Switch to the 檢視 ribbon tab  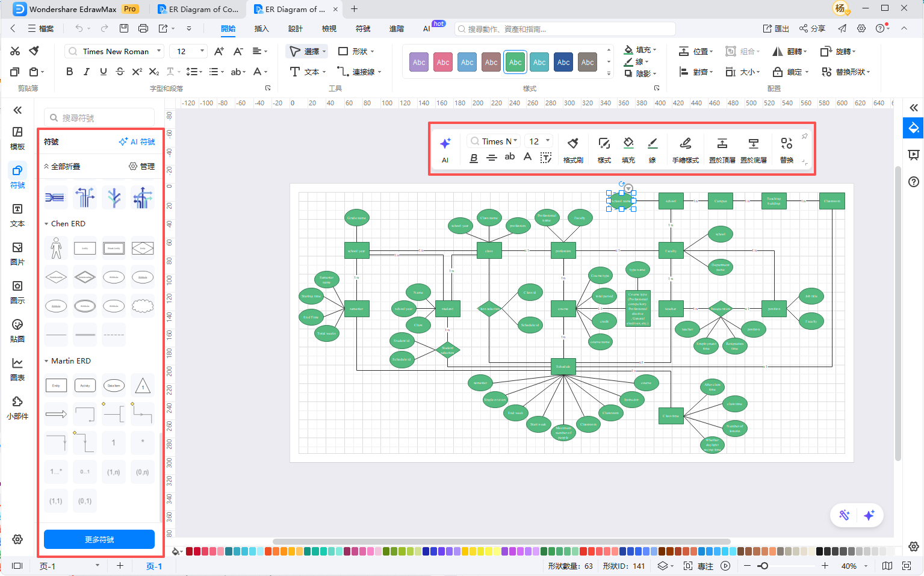[x=329, y=28]
